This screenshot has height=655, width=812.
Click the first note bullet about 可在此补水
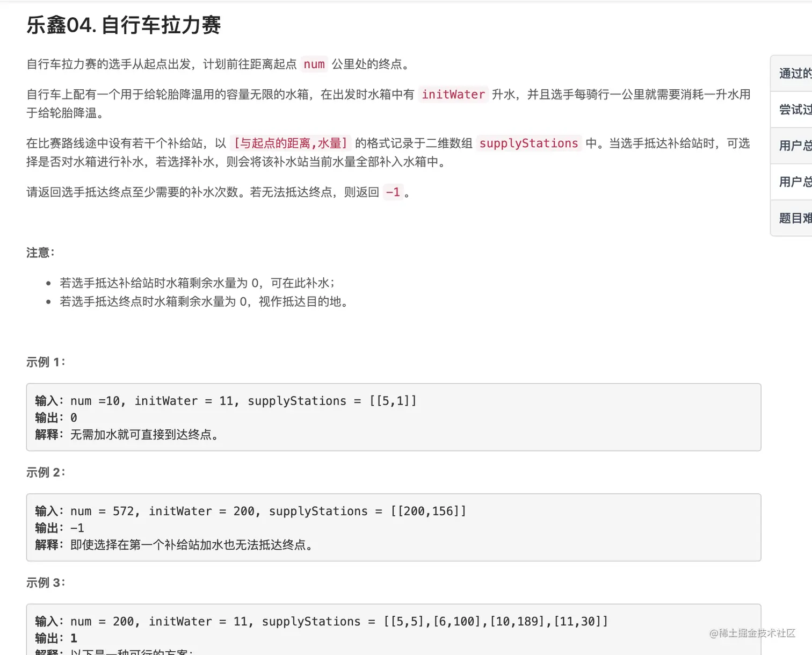(x=197, y=283)
